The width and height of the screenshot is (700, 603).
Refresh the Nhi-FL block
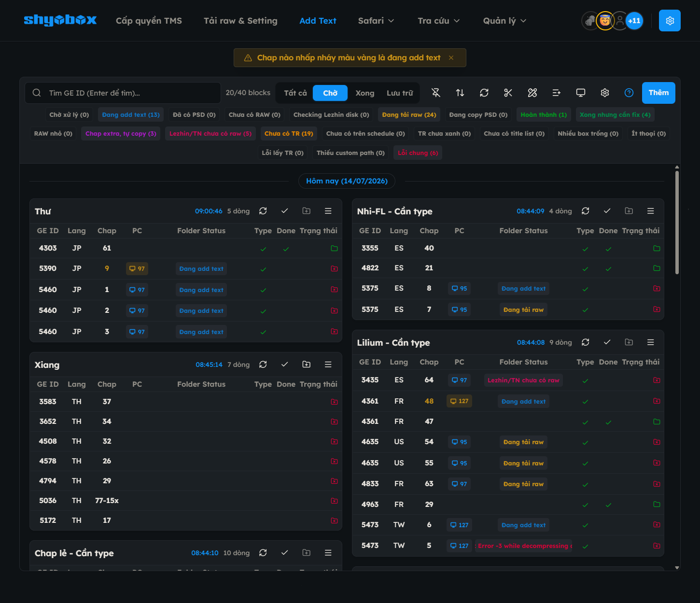[x=586, y=211]
